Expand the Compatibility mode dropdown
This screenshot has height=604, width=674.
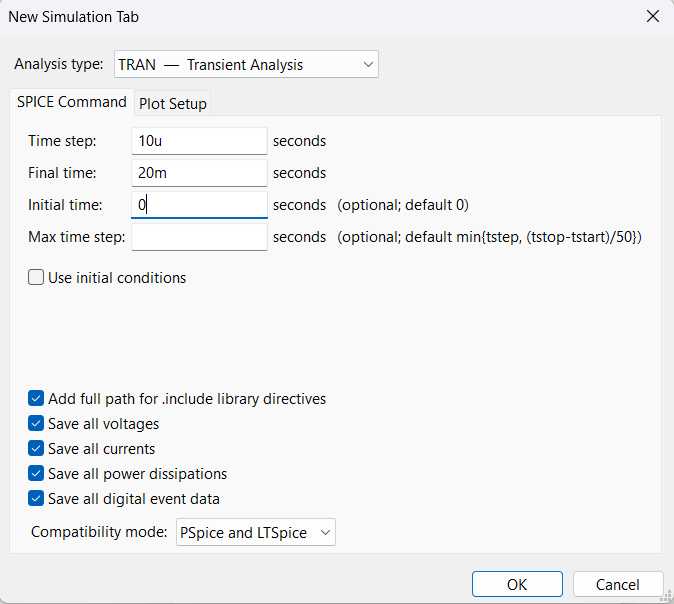pyautogui.click(x=255, y=533)
